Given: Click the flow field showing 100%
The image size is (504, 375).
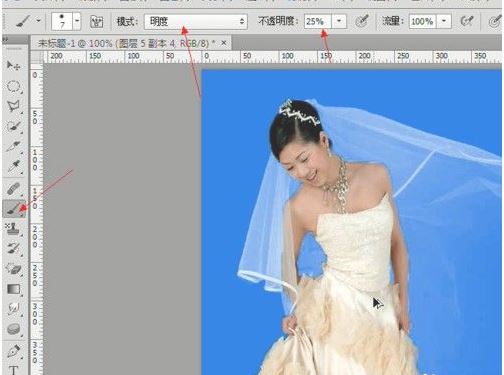Looking at the screenshot, I should 422,22.
